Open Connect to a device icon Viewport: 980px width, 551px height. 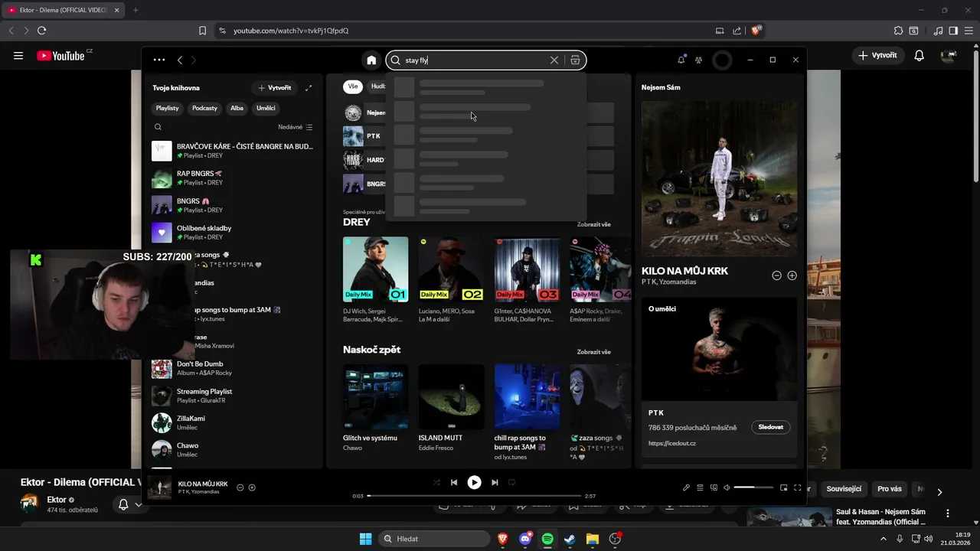point(714,487)
